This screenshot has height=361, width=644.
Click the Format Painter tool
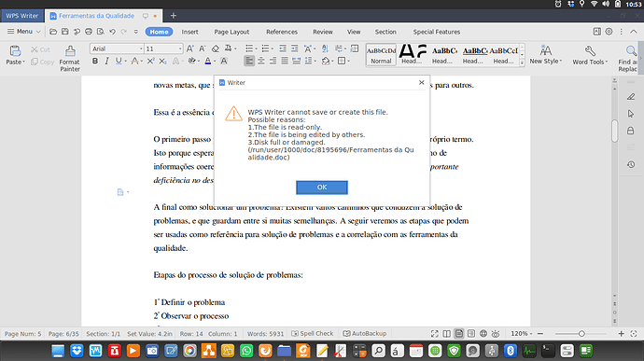coord(70,59)
